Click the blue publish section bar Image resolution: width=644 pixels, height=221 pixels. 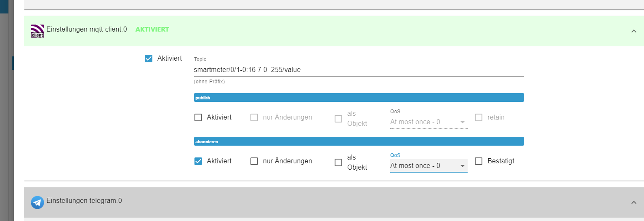click(359, 98)
